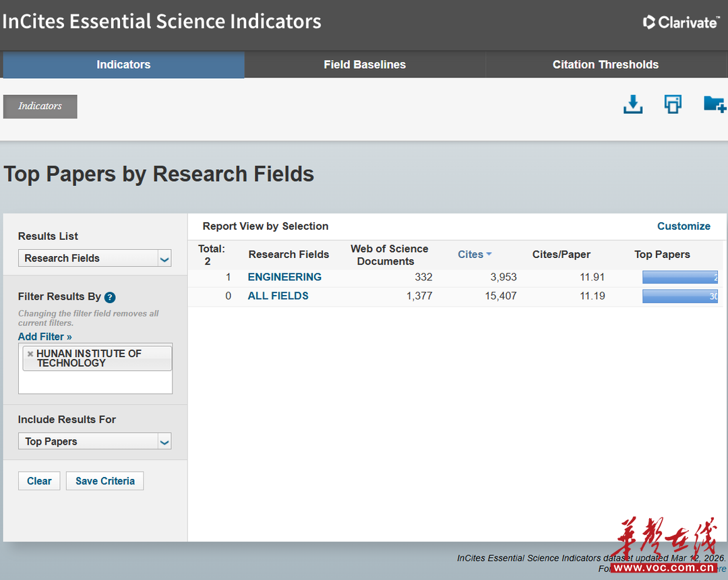Click the save to folder icon
This screenshot has width=728, height=580.
pos(714,104)
